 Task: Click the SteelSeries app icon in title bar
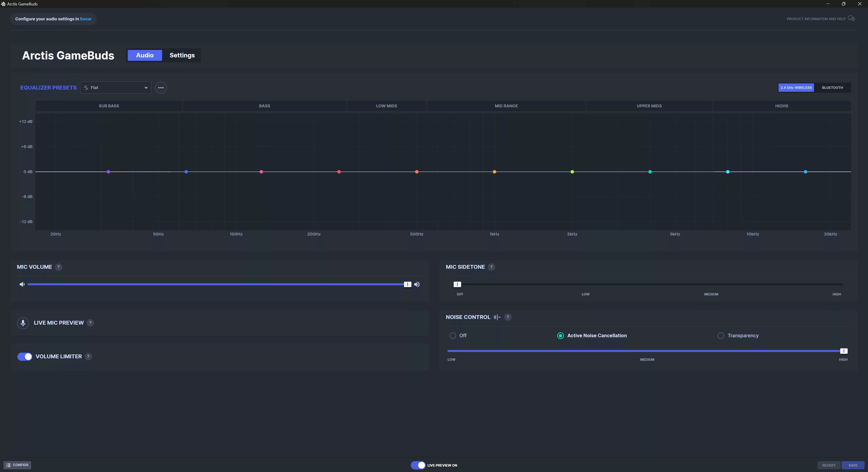(3, 4)
